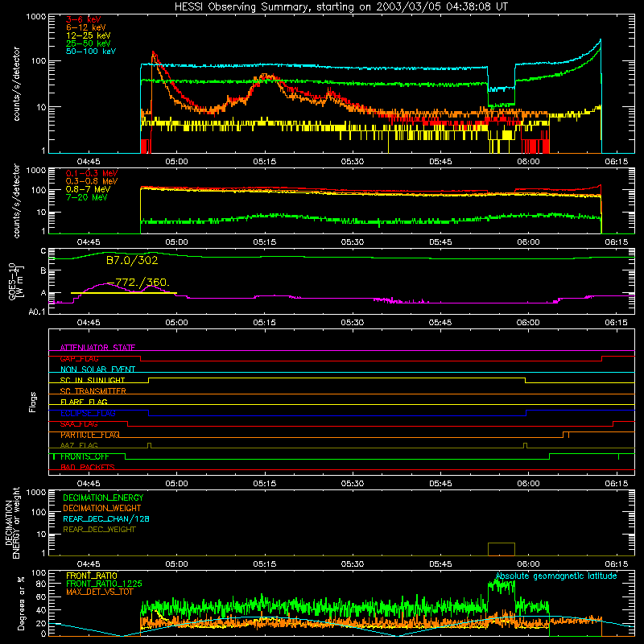The width and height of the screenshot is (644, 644).
Task: Click the 0.1-0.3 MeV legend label
Action: point(92,173)
